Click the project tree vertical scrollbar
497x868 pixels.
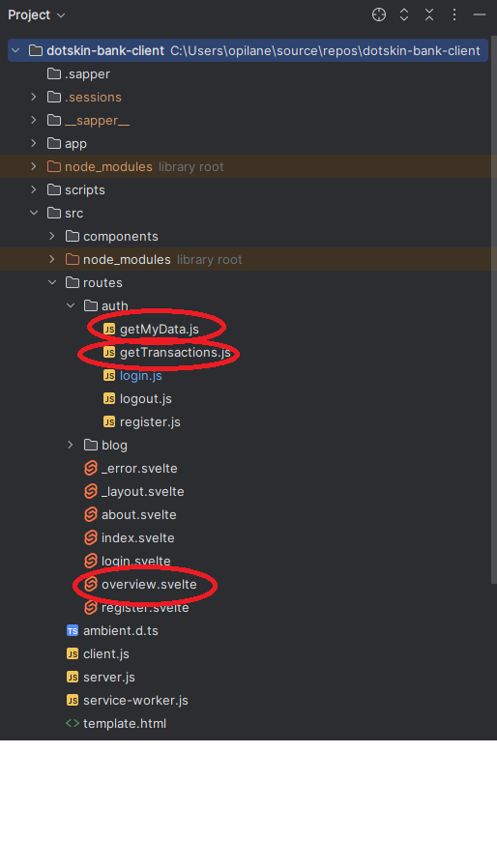(494, 310)
